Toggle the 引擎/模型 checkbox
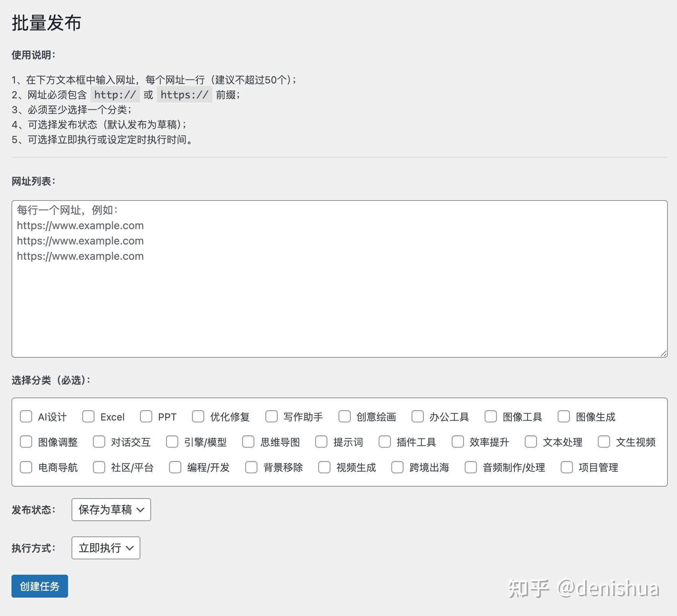Image resolution: width=677 pixels, height=616 pixels. (172, 442)
